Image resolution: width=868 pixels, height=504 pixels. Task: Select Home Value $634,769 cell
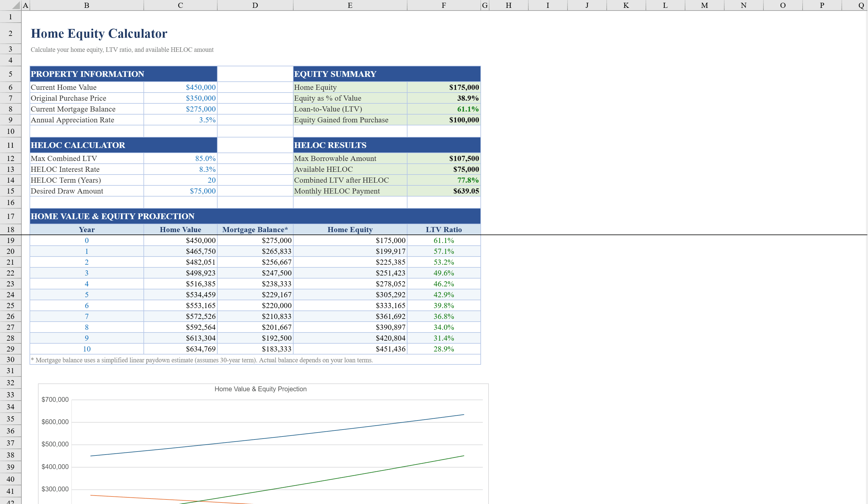tap(181, 349)
